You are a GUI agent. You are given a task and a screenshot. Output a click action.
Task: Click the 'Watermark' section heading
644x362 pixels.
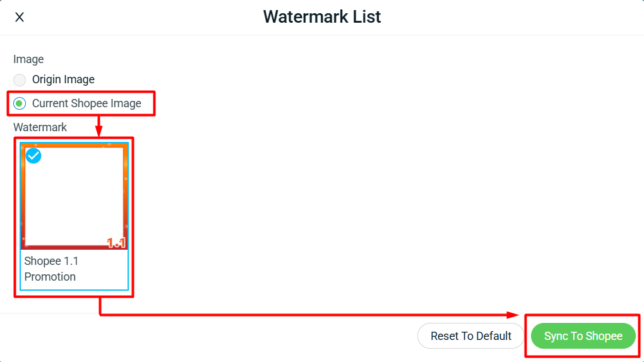point(40,127)
